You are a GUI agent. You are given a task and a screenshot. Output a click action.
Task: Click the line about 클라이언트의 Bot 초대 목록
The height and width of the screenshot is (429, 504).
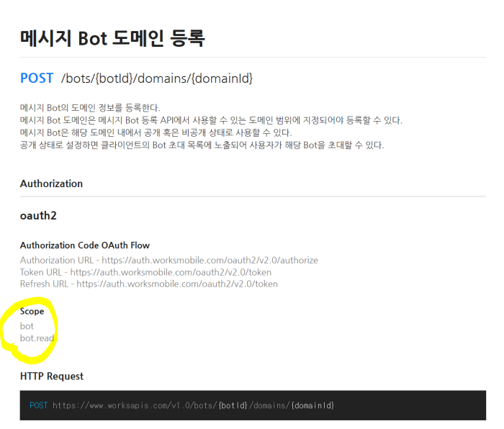202,145
